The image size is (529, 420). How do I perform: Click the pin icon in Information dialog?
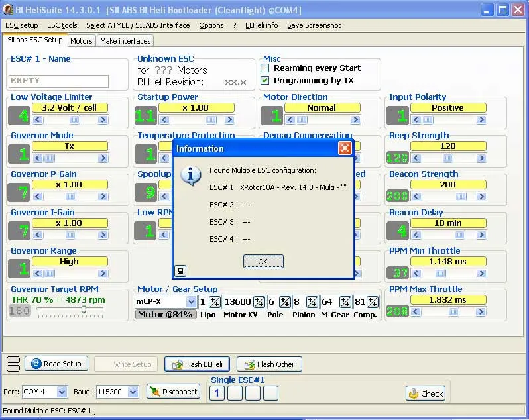click(x=180, y=270)
